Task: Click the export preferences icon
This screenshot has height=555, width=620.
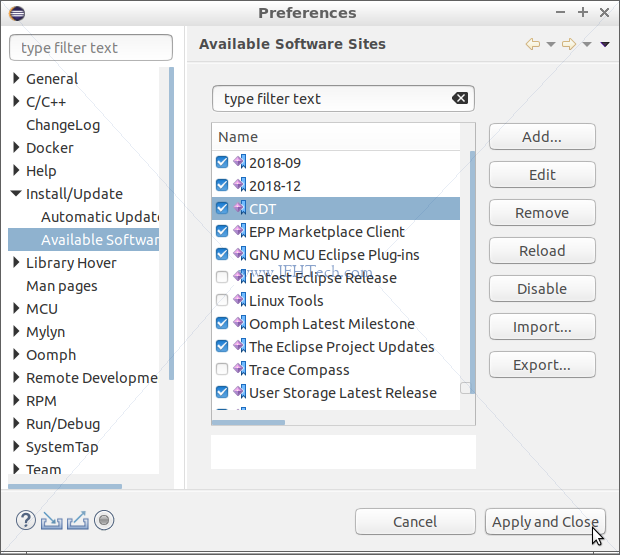Action: tap(78, 520)
